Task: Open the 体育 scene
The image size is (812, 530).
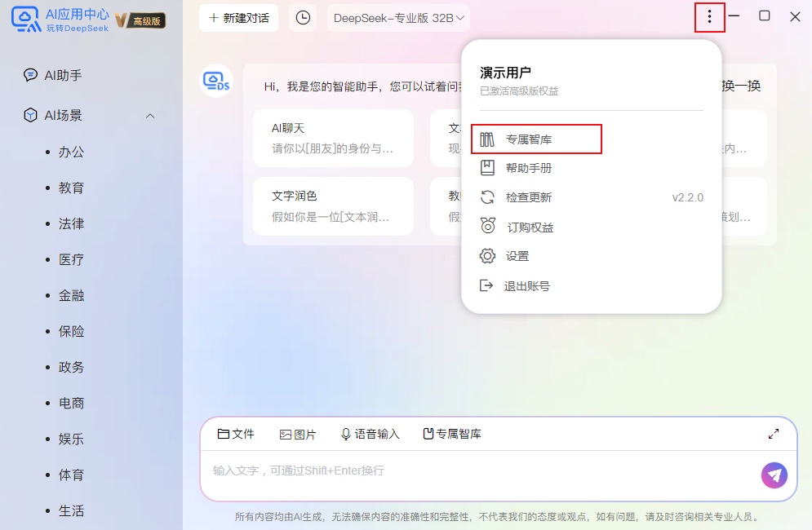Action: click(x=72, y=475)
